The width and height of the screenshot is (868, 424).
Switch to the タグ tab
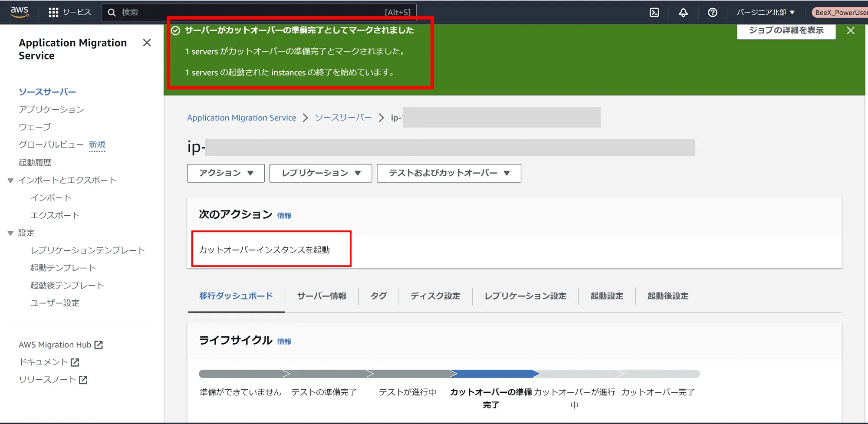click(378, 296)
